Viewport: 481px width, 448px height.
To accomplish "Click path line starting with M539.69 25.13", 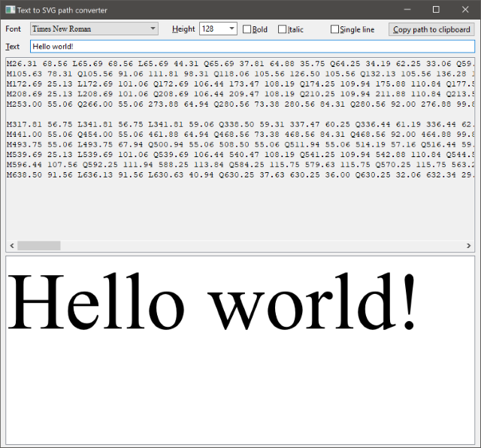I will pos(240,154).
